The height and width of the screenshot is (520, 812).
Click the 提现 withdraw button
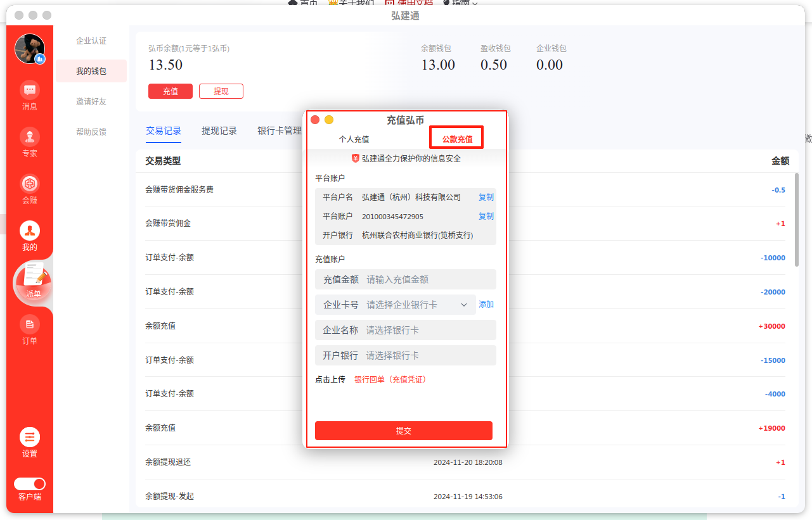click(x=221, y=91)
